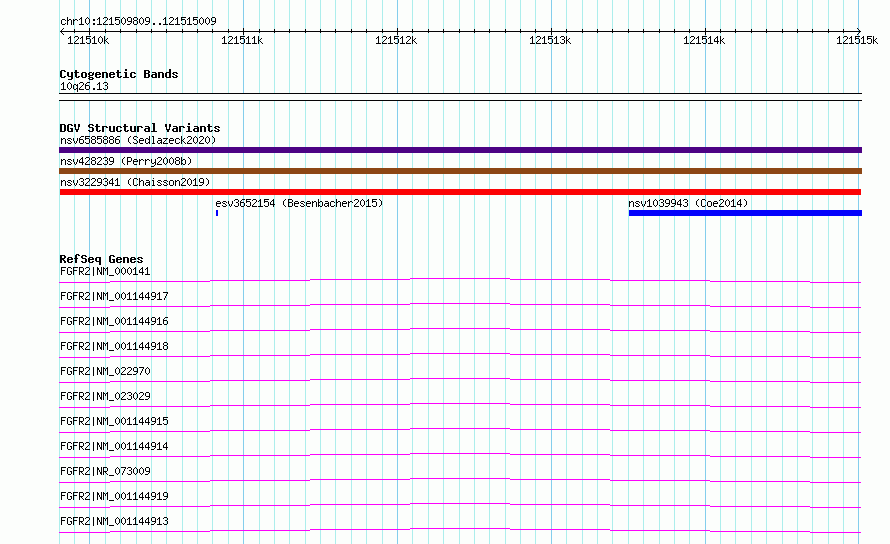Open FGFR2|NM_001144913 transcript label
The image size is (890, 544).
click(x=114, y=521)
